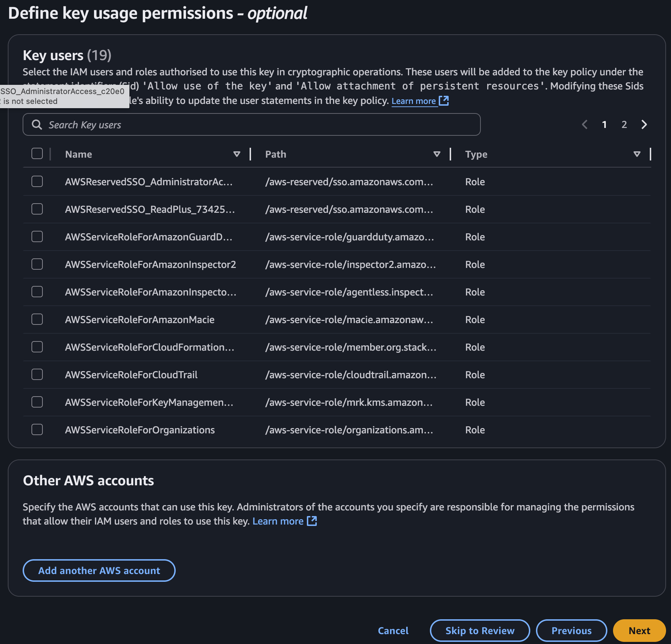Click AWSServiceRoleForOrganizations name
This screenshot has width=671, height=644.
(140, 430)
